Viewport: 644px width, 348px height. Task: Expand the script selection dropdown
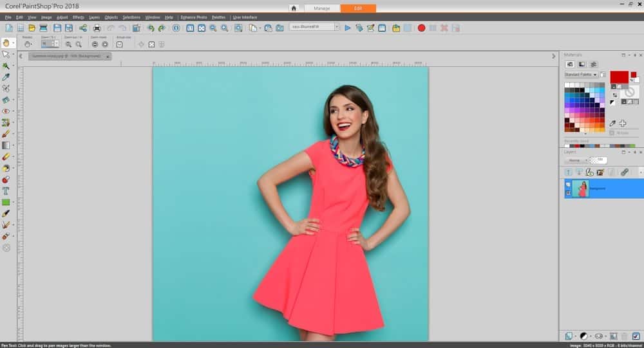336,28
